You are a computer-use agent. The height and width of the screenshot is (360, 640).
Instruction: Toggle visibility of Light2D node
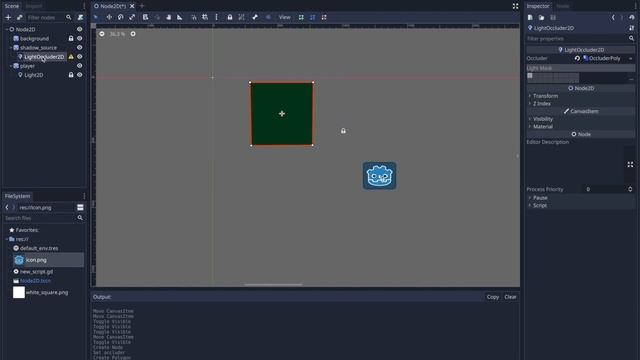tap(80, 75)
